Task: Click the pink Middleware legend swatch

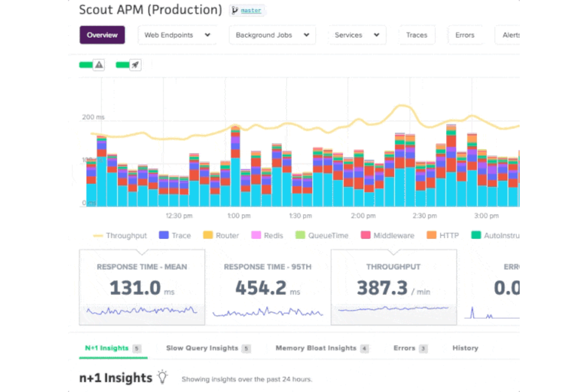Action: [366, 235]
